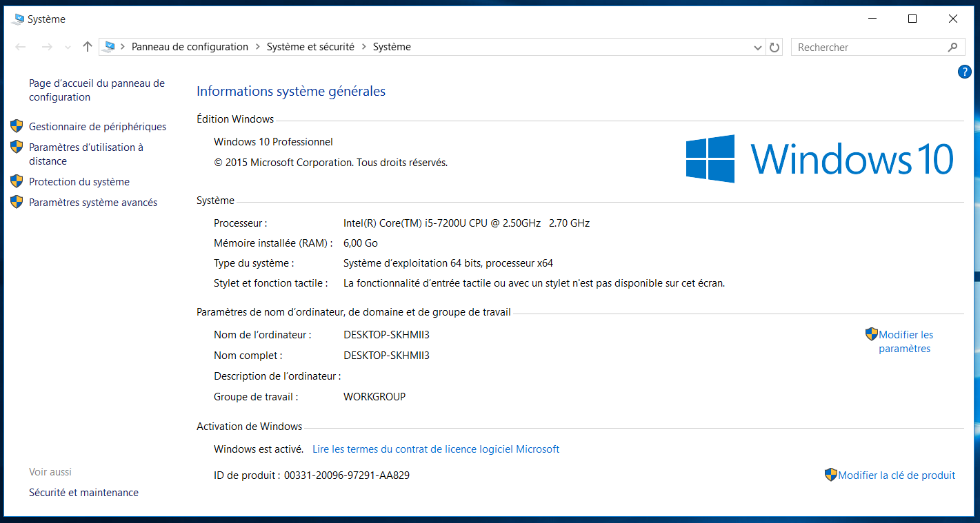Select Windows 10 Professionnel text
This screenshot has height=523, width=980.
273,142
